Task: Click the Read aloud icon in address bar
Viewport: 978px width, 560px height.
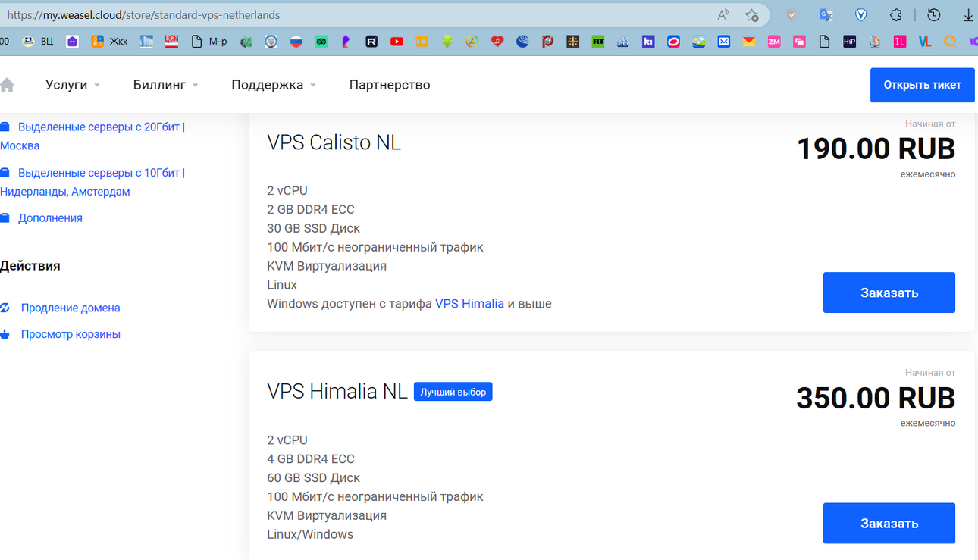Action: click(x=723, y=15)
